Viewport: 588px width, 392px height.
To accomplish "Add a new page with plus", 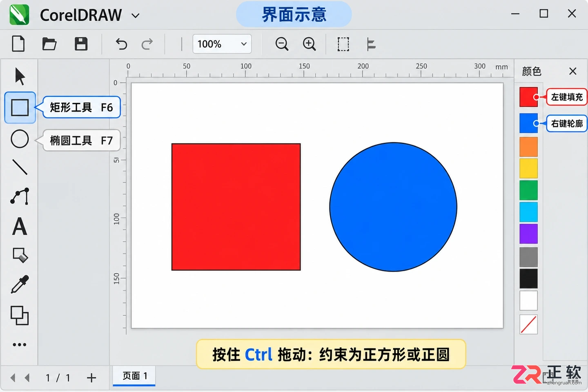I will click(x=91, y=378).
